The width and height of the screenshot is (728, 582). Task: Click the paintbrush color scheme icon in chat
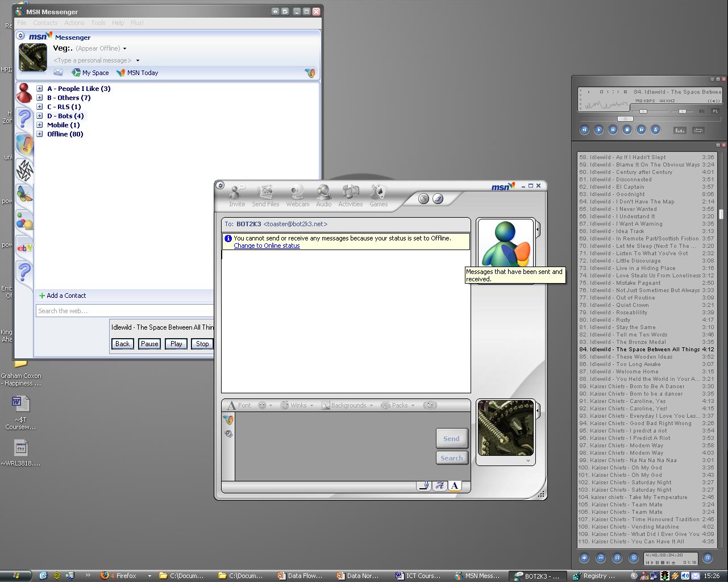[438, 198]
